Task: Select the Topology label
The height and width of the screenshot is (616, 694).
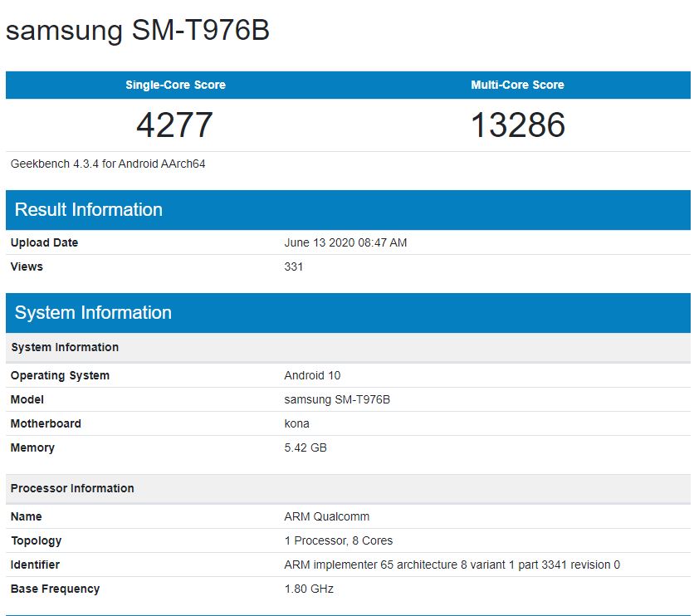Action: pos(37,540)
